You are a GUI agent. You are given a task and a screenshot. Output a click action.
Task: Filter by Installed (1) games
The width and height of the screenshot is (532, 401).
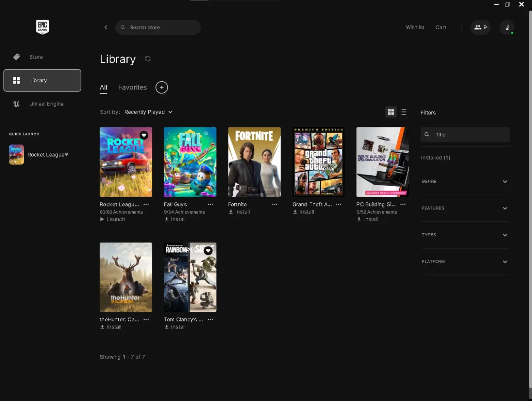point(435,158)
